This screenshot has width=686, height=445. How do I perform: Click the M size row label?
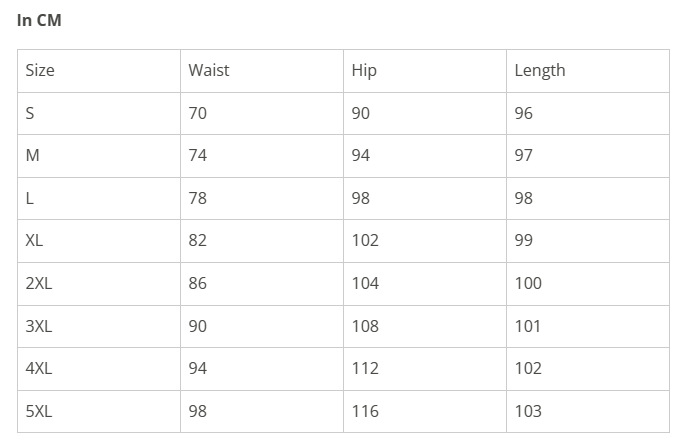click(33, 155)
